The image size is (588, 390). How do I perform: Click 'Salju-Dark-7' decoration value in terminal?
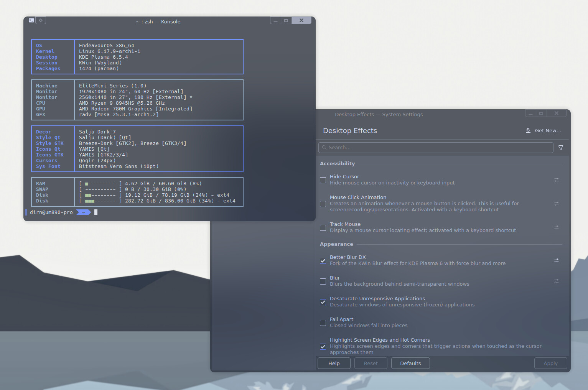97,132
